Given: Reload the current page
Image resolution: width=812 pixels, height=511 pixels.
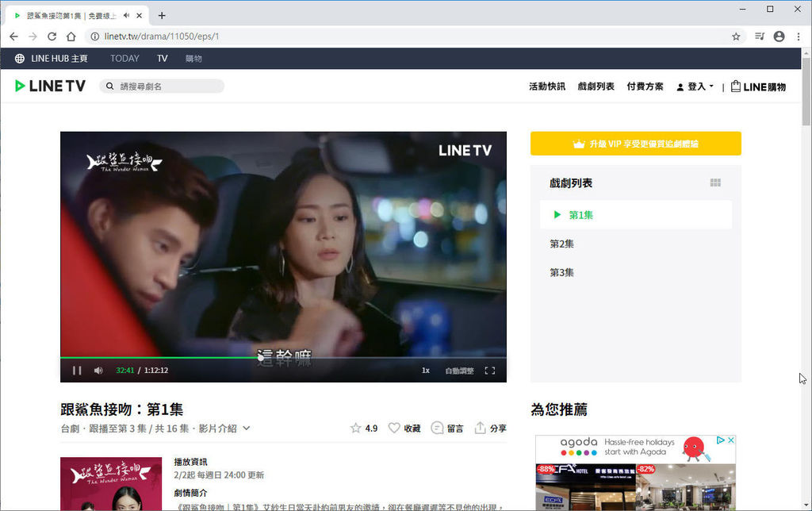Looking at the screenshot, I should click(x=52, y=36).
